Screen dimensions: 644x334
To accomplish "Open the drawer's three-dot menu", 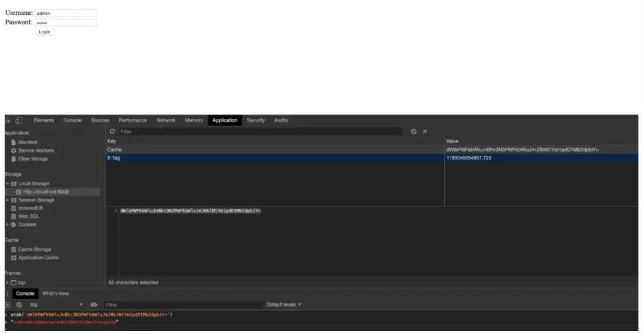I will (7, 294).
